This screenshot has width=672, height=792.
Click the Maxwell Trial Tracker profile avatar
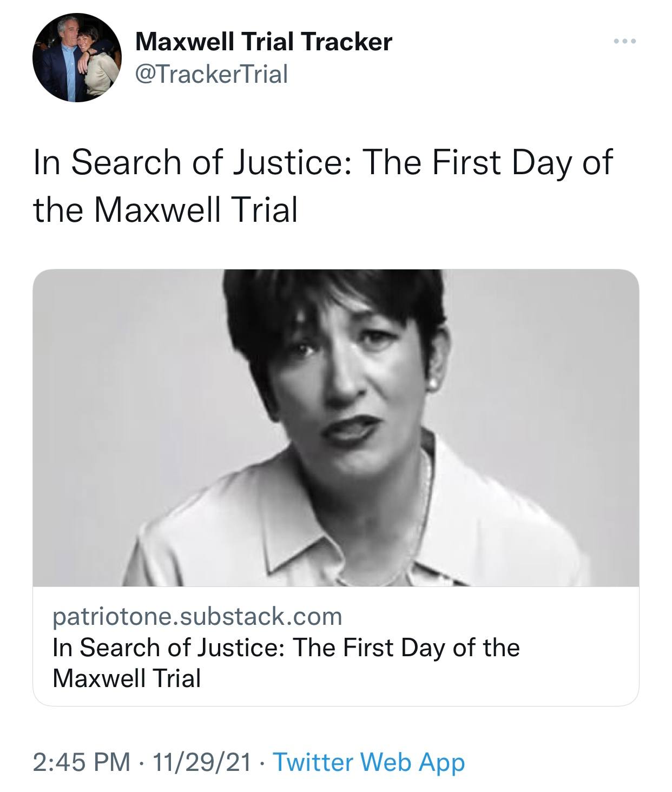[76, 58]
